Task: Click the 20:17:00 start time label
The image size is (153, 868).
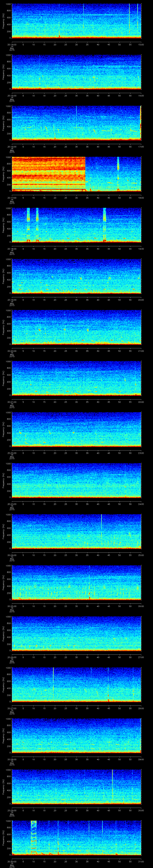Action: (x=12, y=198)
